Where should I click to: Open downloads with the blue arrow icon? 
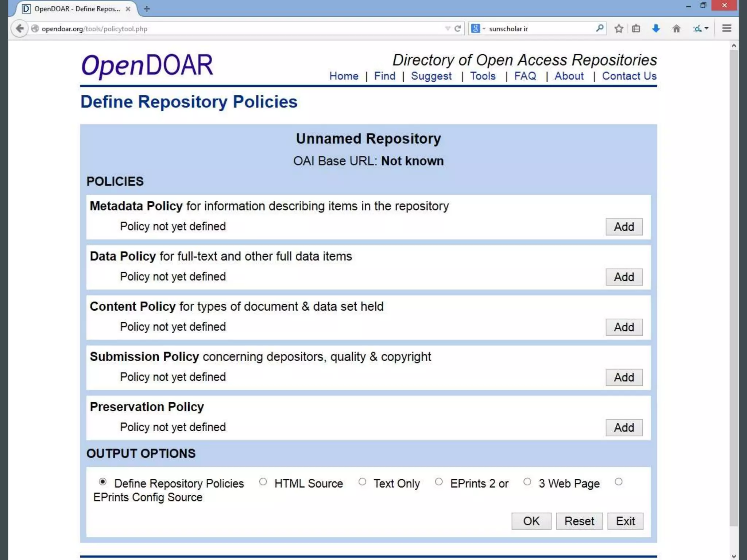tap(656, 28)
